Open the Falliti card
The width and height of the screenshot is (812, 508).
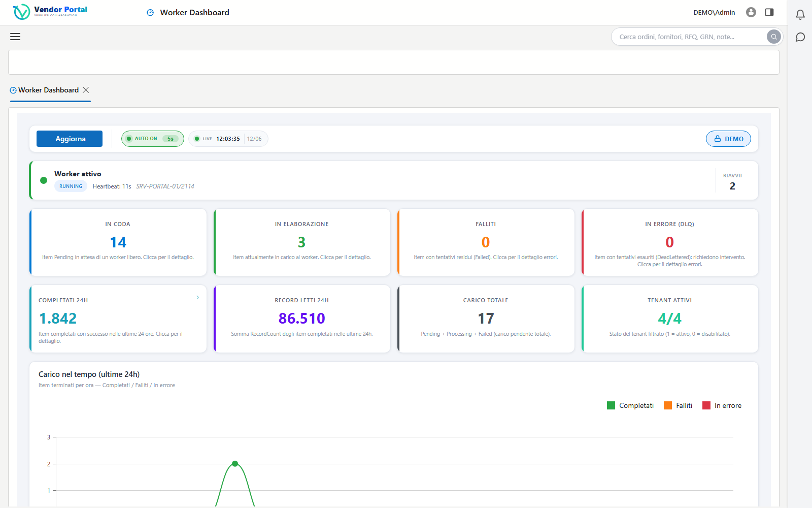[x=486, y=242]
